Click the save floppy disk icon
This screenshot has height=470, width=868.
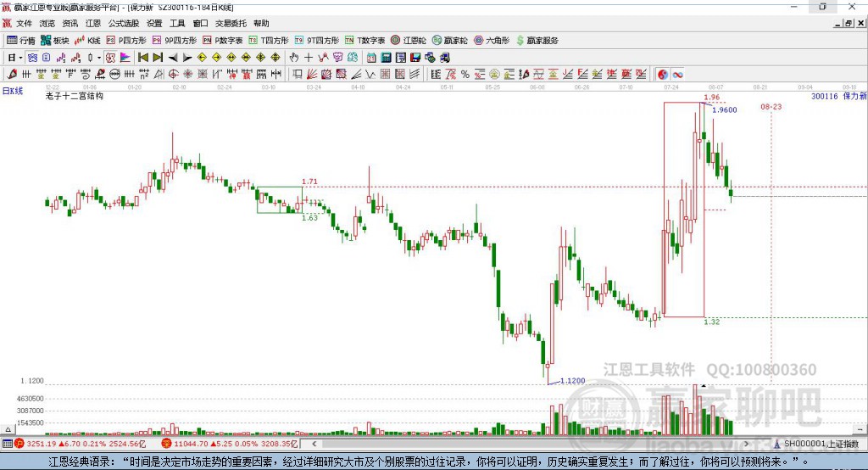[415, 58]
